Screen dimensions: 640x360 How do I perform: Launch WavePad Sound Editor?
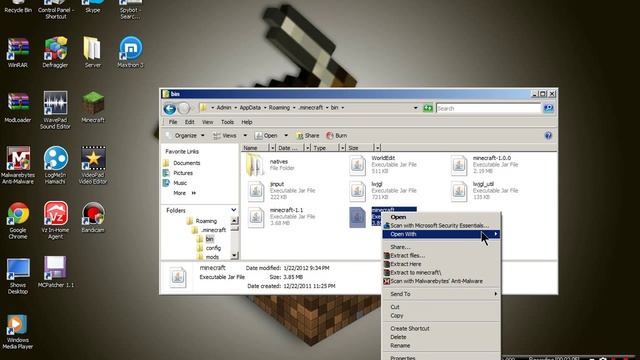point(55,110)
